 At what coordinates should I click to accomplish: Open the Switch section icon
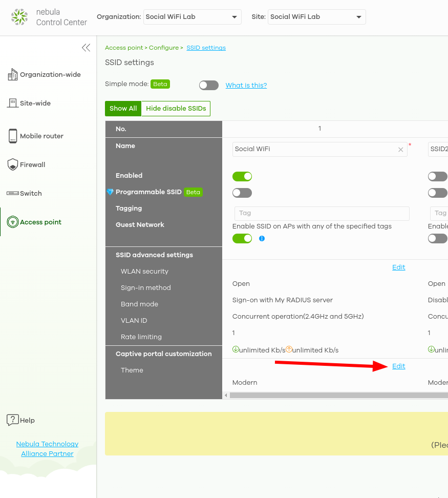coord(13,193)
